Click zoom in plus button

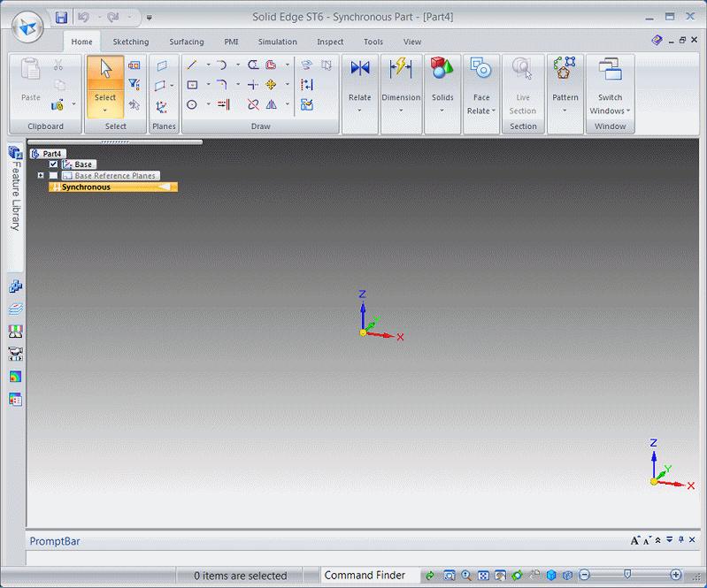tap(675, 575)
